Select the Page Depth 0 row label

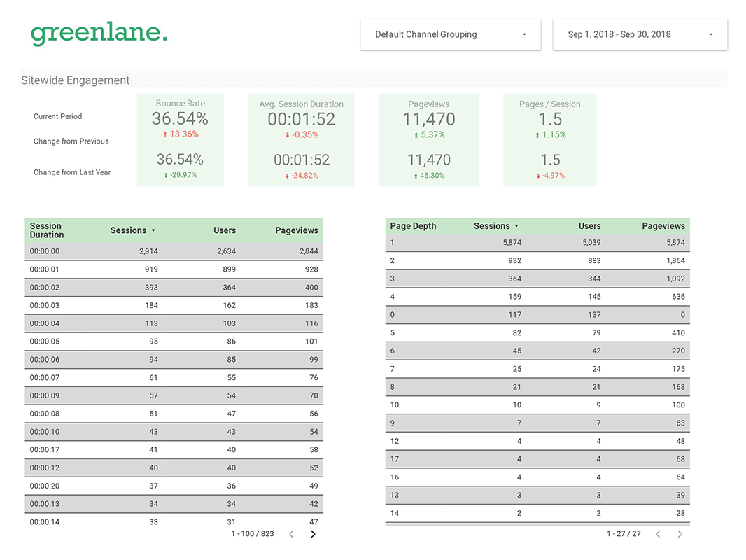[393, 315]
